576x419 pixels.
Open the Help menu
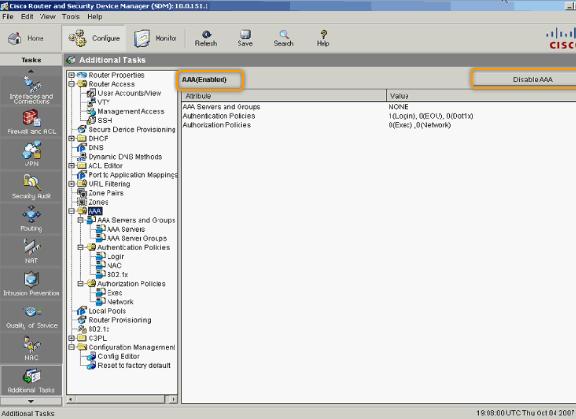[94, 17]
